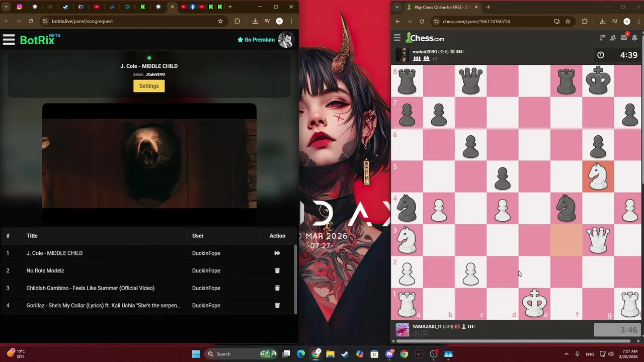Click the BotRix BETA logo
Screen dimensions: 644x362
pyautogui.click(x=40, y=40)
